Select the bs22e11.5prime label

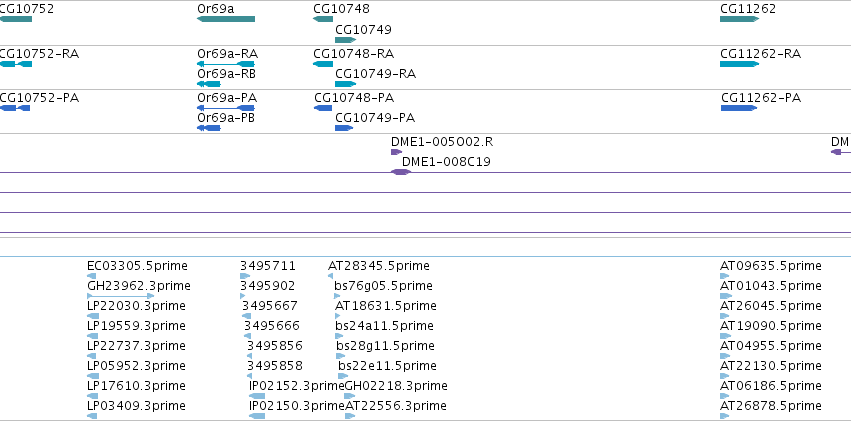coord(387,366)
